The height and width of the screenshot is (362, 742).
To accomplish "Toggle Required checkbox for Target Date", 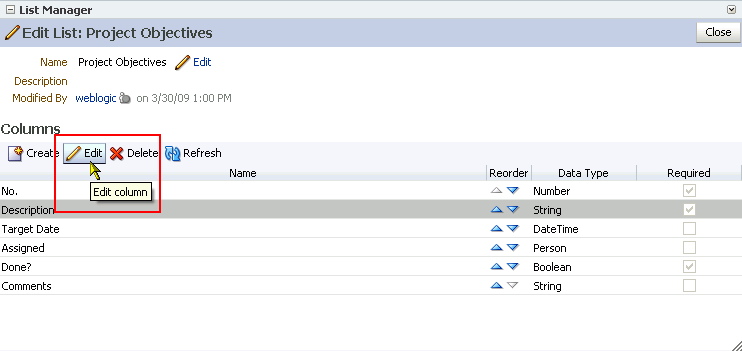I will [689, 229].
